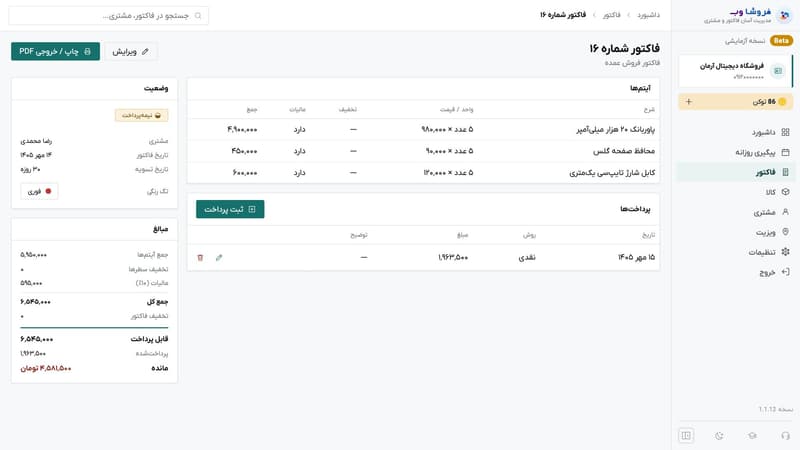Click the نقدی payment method cell
Screen dimensions: 800x450
[x=527, y=258]
